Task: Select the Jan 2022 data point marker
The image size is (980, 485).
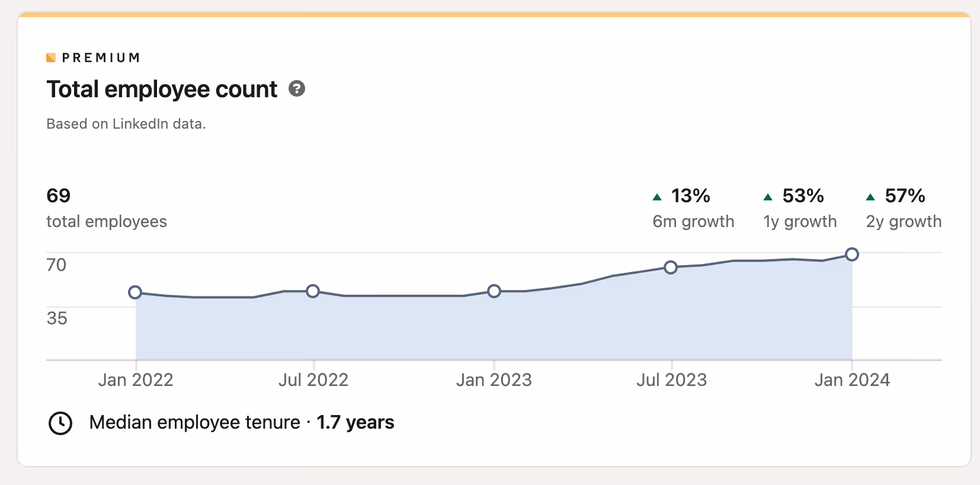Action: tap(136, 292)
